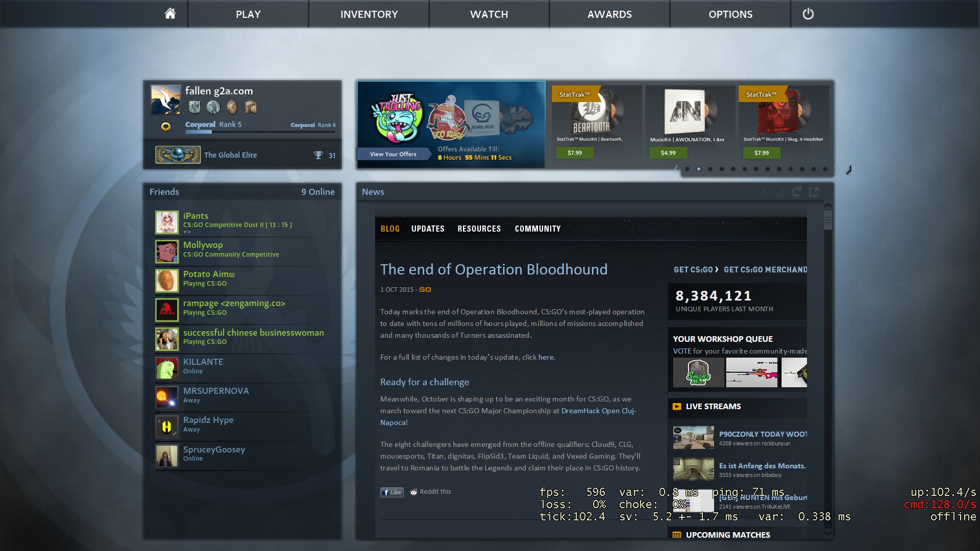Viewport: 980px width, 551px height.
Task: Buy StatTrak Beartooth kit for $7.99
Action: tap(575, 153)
